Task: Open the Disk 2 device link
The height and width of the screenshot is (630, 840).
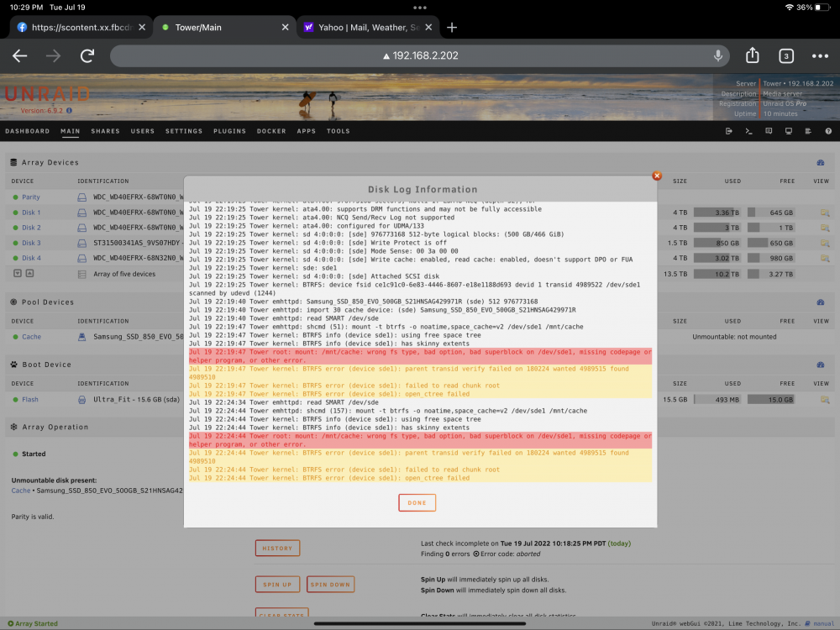Action: point(31,228)
